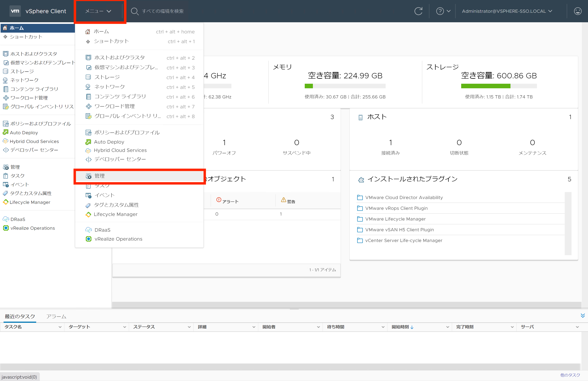Click the refresh icon in header
The image size is (588, 381).
418,11
